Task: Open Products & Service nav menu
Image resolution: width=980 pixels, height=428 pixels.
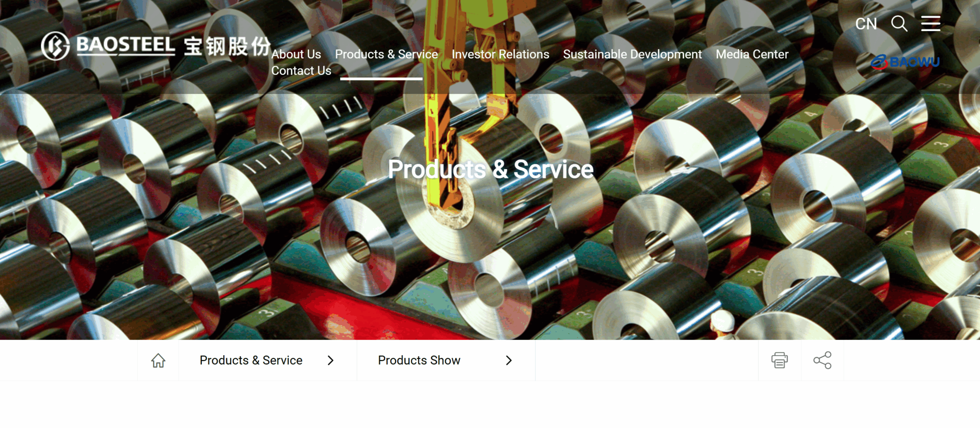Action: click(387, 54)
